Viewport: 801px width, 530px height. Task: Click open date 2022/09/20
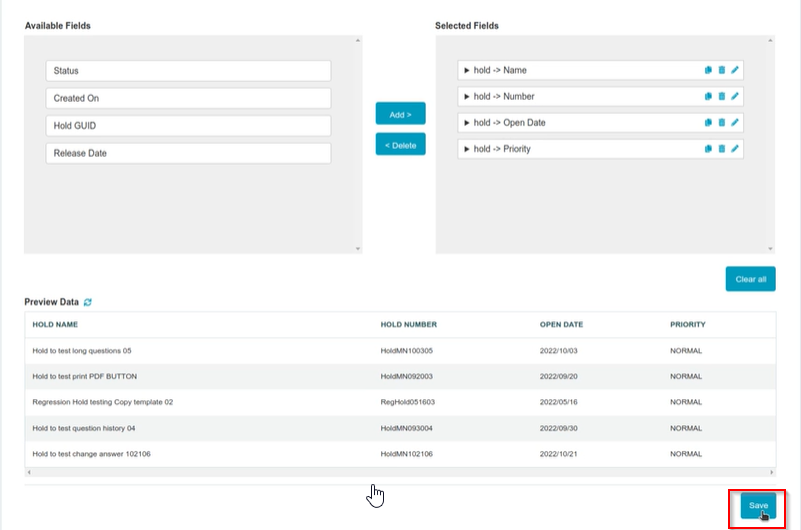point(558,376)
